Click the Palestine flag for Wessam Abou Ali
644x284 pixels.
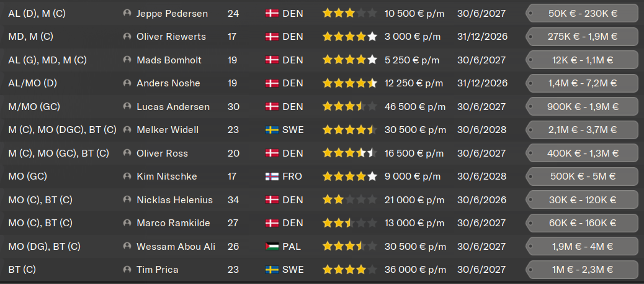(x=272, y=247)
